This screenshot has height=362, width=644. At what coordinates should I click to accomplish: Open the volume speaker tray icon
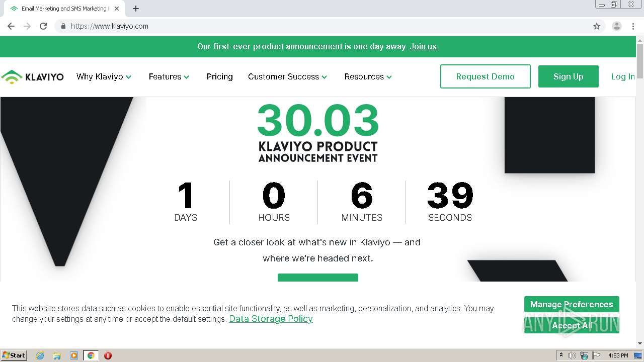pyautogui.click(x=572, y=355)
